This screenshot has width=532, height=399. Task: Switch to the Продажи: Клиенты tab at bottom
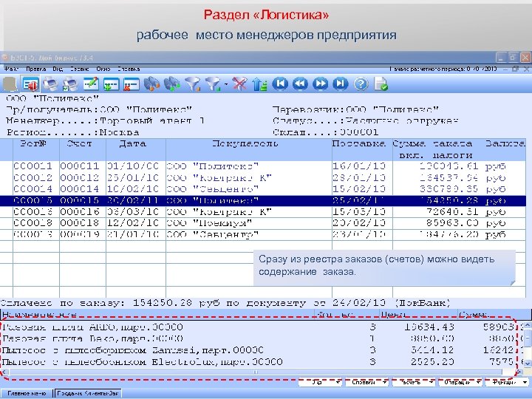pos(88,393)
